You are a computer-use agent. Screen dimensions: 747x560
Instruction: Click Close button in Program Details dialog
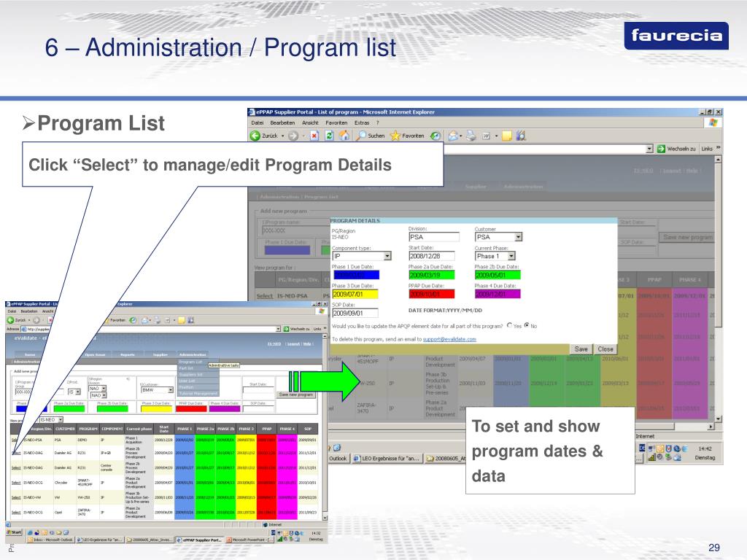(x=605, y=349)
